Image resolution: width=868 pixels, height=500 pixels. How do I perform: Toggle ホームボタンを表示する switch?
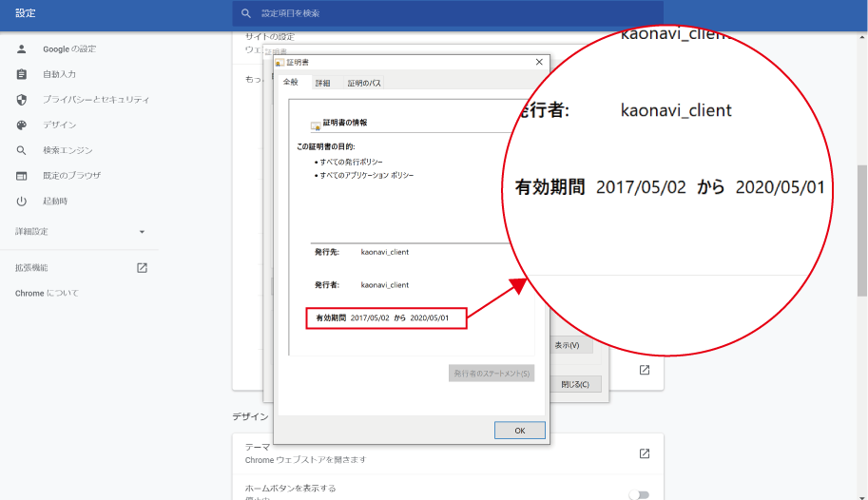(x=640, y=494)
